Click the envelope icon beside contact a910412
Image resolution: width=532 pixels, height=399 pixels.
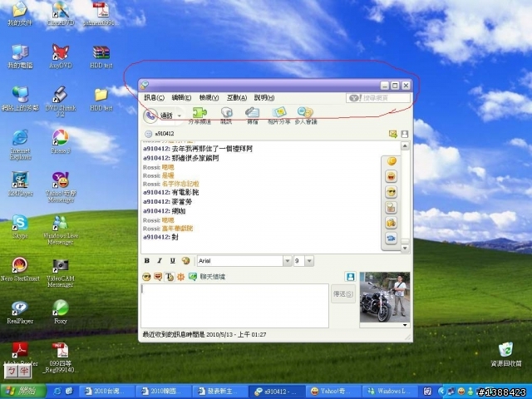pyautogui.click(x=393, y=134)
